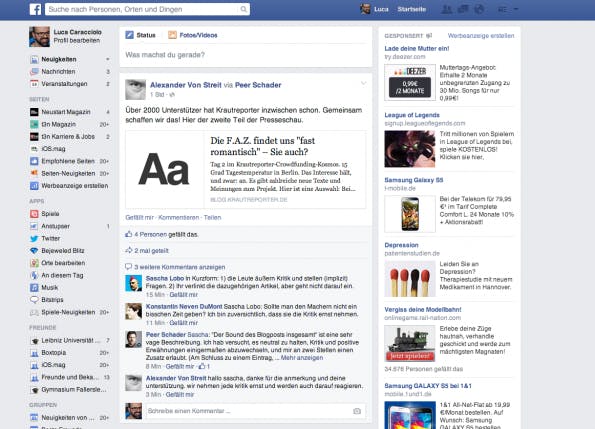This screenshot has height=429, width=595.
Task: Click Veranstaltungen calendar icon
Action: pyautogui.click(x=34, y=83)
